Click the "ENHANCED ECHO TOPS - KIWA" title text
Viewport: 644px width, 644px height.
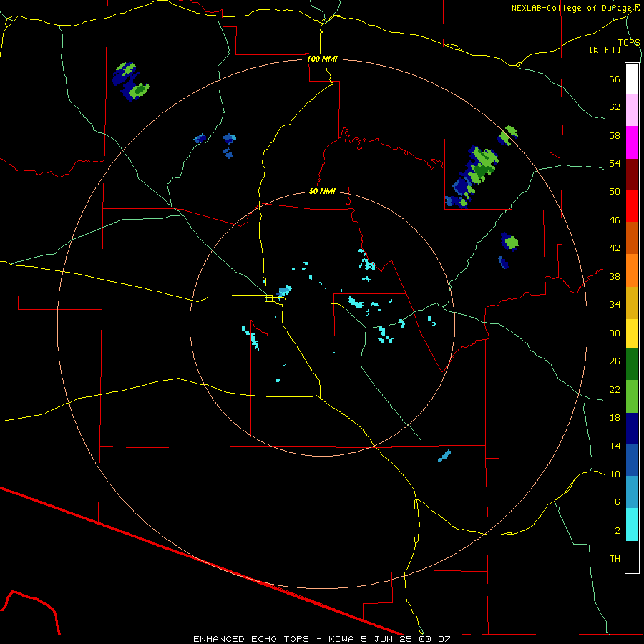273,639
